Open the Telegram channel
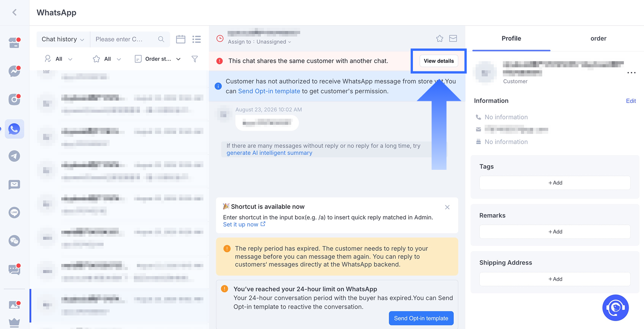 point(14,156)
